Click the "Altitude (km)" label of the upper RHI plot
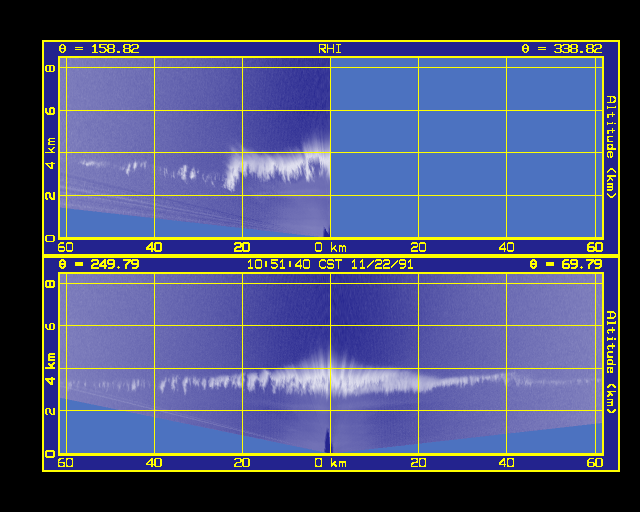The height and width of the screenshot is (512, 640). [x=610, y=147]
